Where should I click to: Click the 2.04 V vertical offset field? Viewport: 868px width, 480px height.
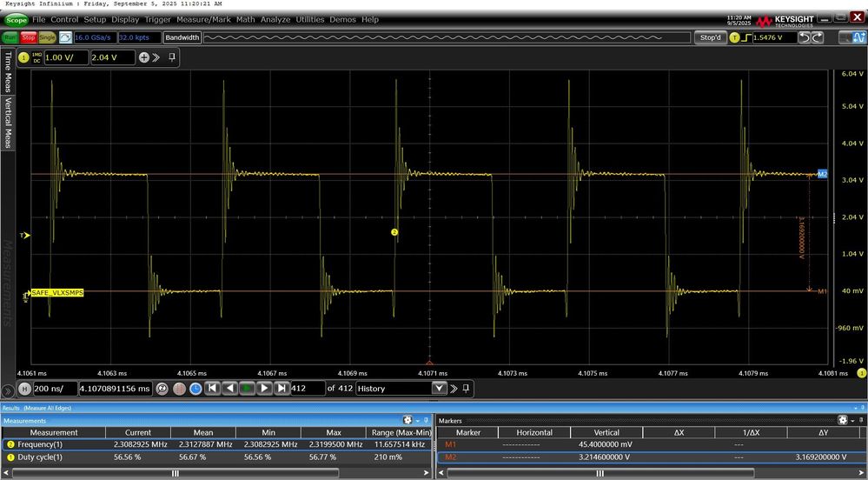pos(113,57)
